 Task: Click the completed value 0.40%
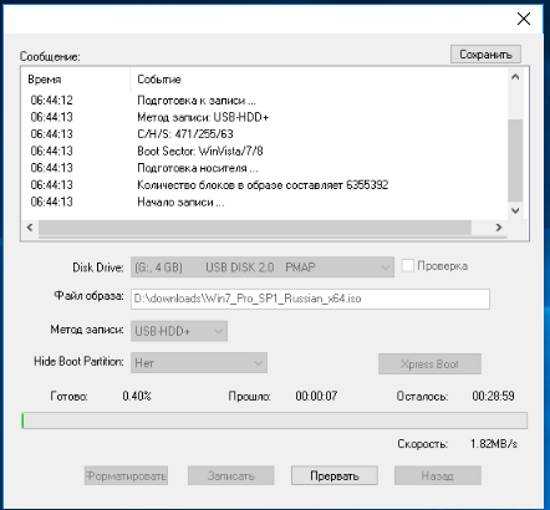(137, 396)
